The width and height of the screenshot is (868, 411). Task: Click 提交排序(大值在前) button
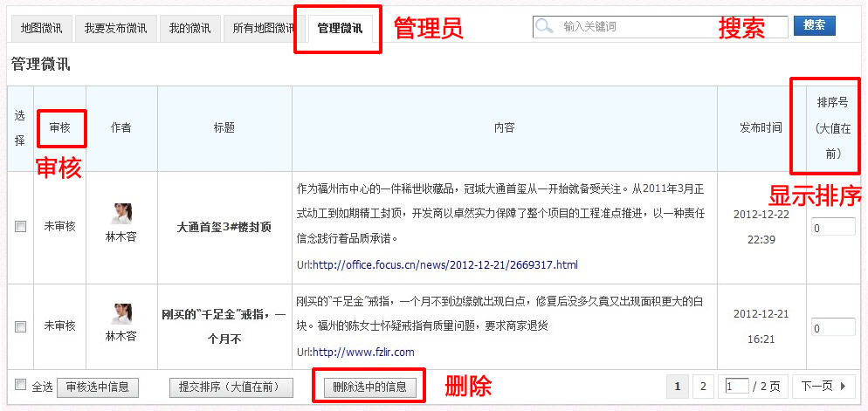[231, 387]
